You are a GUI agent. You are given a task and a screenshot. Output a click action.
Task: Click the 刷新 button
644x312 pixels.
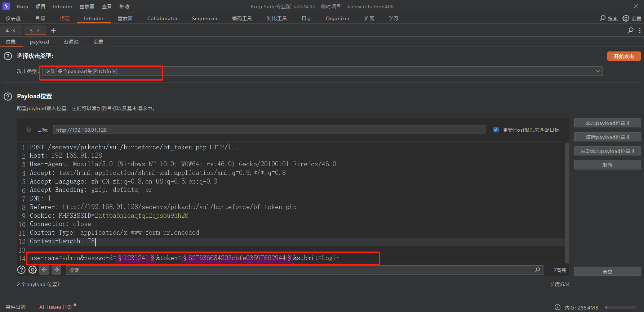(x=607, y=165)
